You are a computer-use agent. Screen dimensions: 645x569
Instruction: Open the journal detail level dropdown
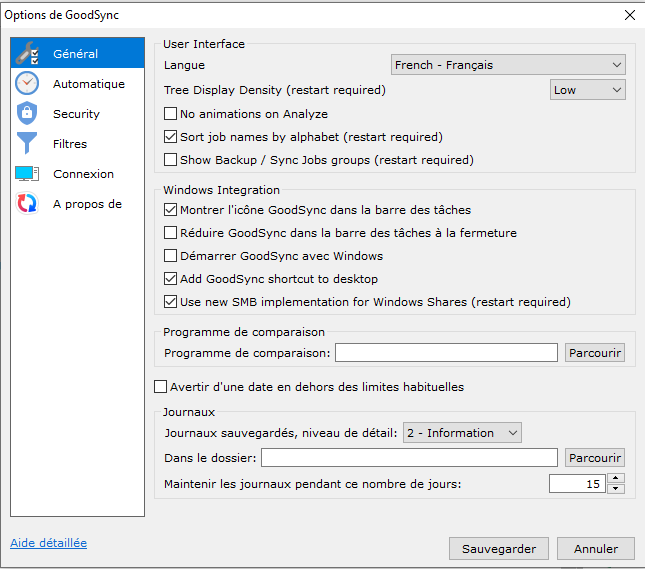(x=462, y=433)
